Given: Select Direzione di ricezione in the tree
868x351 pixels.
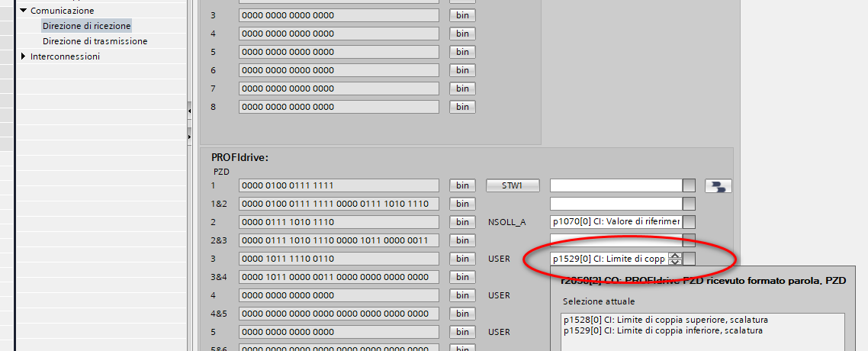Looking at the screenshot, I should point(86,26).
